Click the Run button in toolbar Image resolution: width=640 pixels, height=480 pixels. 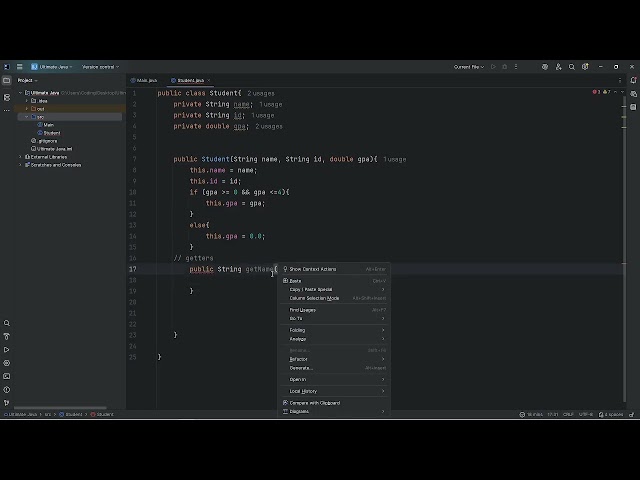tap(493, 67)
